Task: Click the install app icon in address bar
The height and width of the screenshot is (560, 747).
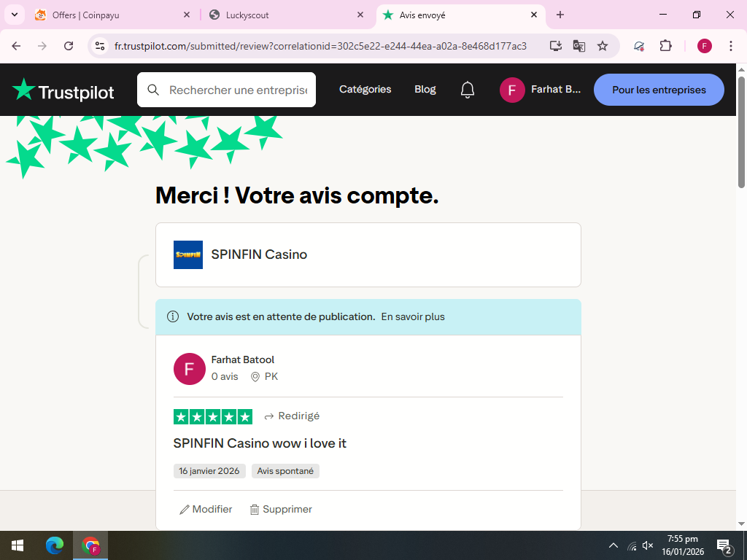Action: pyautogui.click(x=555, y=46)
